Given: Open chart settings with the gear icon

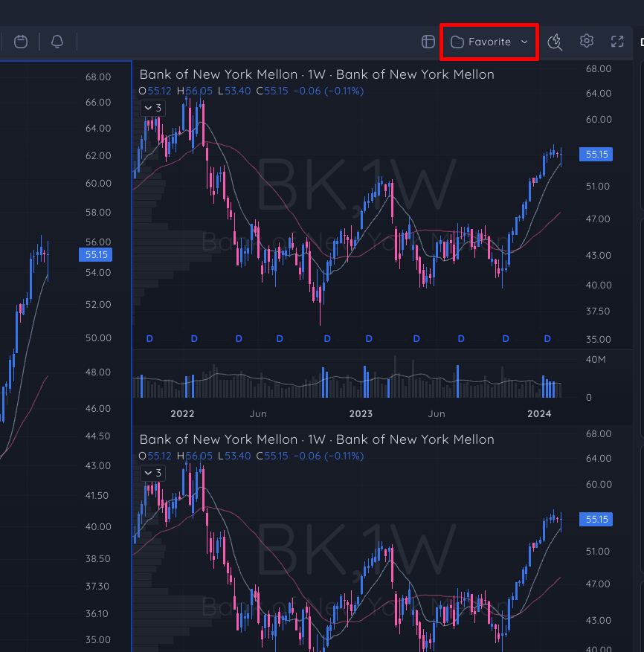Looking at the screenshot, I should coord(587,41).
